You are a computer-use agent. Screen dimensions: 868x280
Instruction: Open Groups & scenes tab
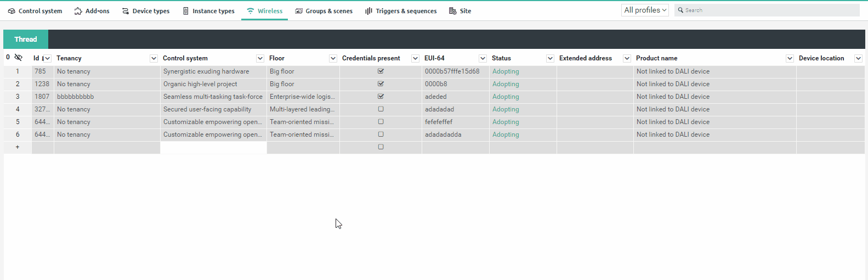324,11
